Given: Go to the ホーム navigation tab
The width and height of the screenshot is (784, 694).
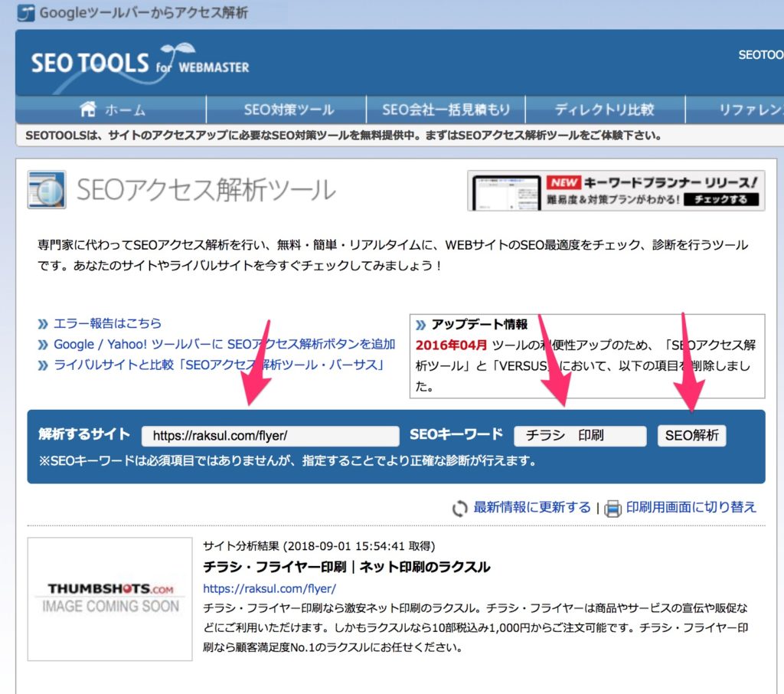Looking at the screenshot, I should [x=124, y=110].
